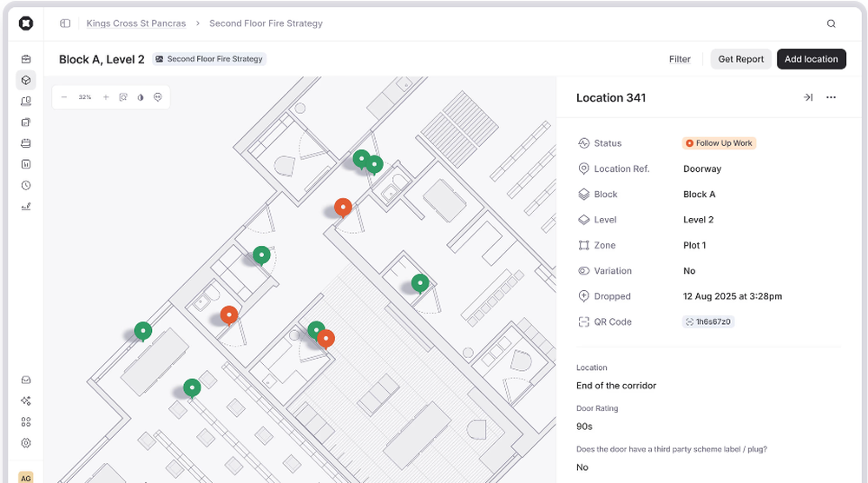Click the Variation value No
868x483 pixels.
689,271
